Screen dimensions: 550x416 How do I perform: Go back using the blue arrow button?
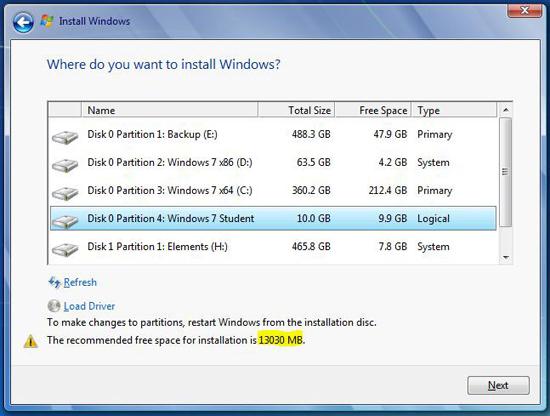pyautogui.click(x=23, y=22)
